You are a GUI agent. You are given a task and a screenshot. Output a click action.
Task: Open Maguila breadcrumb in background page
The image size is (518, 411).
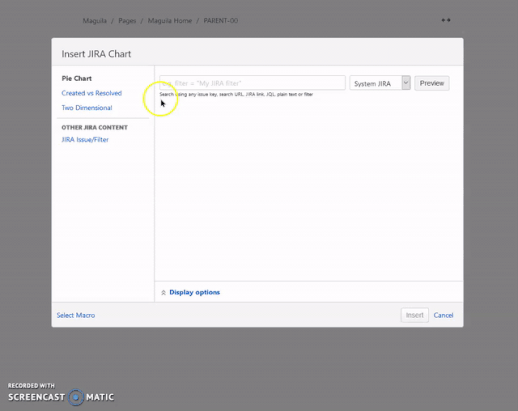pyautogui.click(x=94, y=21)
